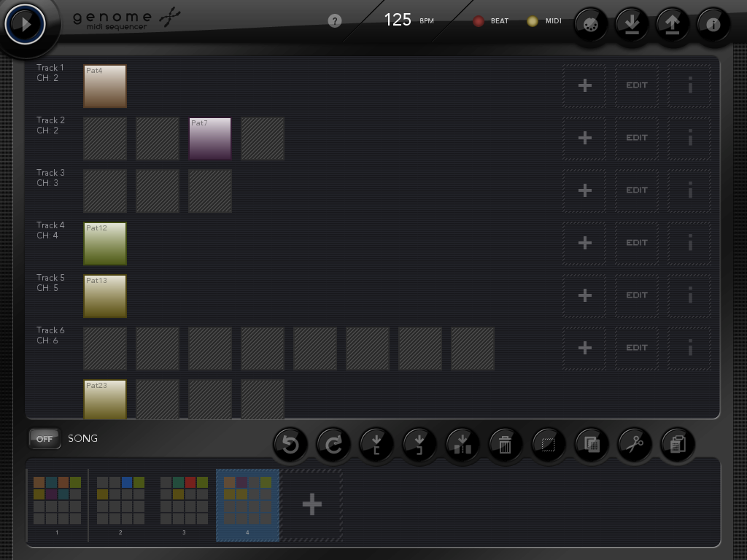Click the yellow MIDI indicator
The width and height of the screenshot is (747, 560).
tap(532, 21)
